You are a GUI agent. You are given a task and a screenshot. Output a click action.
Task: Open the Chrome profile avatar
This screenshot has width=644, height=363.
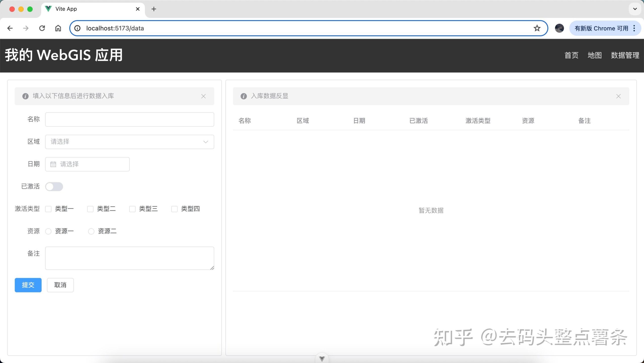(559, 28)
